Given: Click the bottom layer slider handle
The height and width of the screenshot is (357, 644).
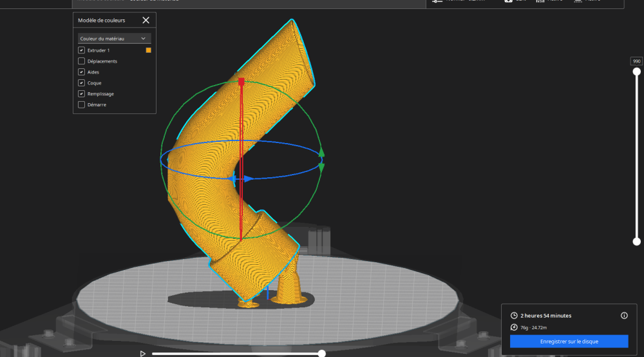Looking at the screenshot, I should (636, 242).
